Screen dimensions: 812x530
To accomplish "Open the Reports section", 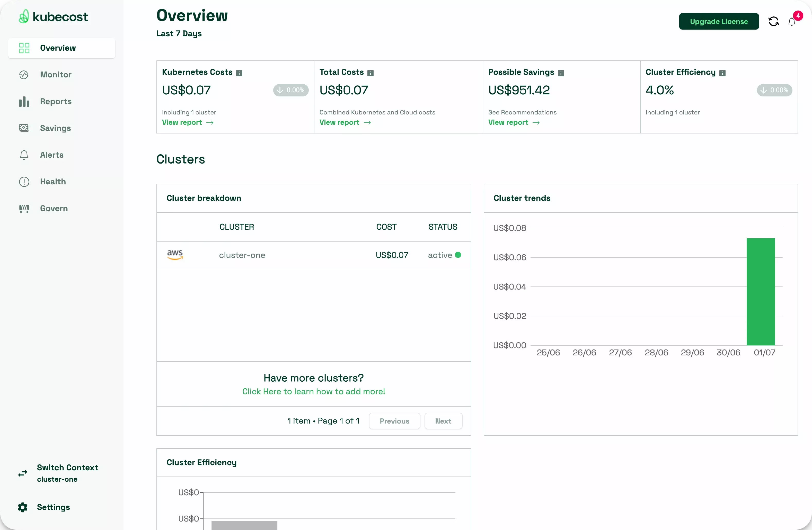I will click(x=56, y=101).
